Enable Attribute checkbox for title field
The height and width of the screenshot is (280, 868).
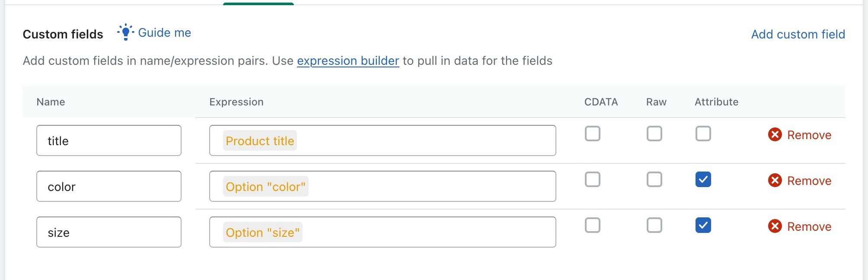pos(703,134)
